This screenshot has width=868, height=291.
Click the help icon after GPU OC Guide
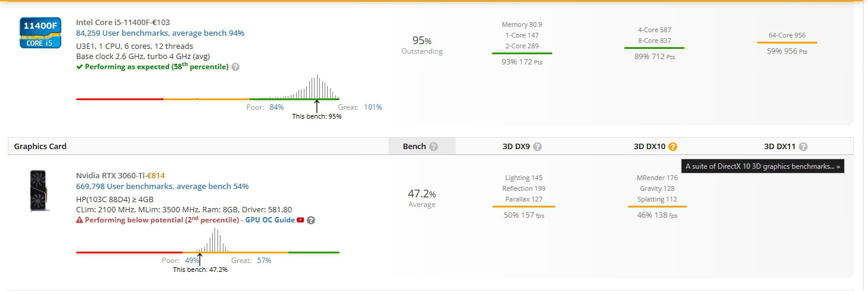coord(311,220)
